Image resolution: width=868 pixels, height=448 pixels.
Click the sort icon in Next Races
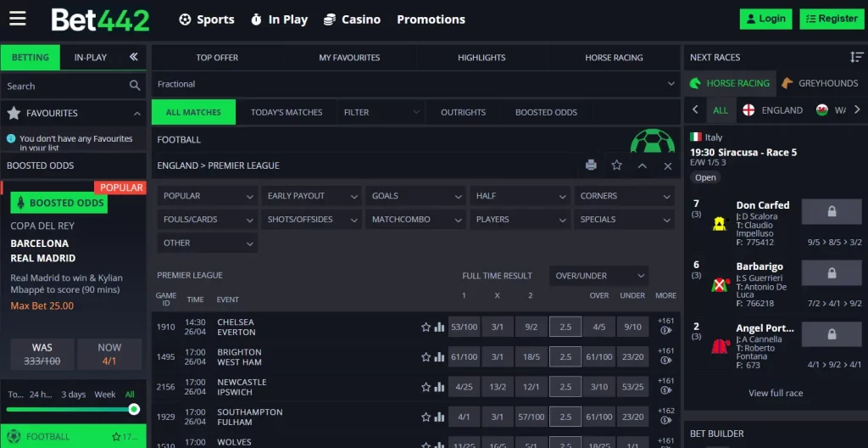tap(856, 57)
